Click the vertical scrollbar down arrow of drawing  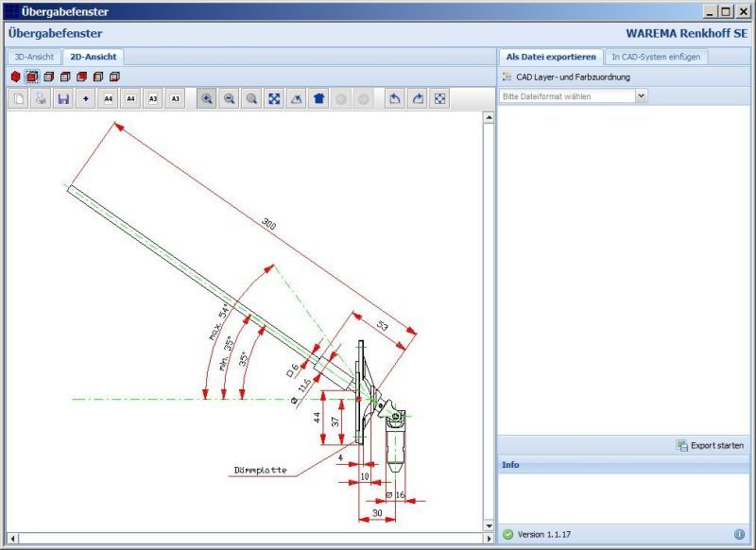(489, 524)
